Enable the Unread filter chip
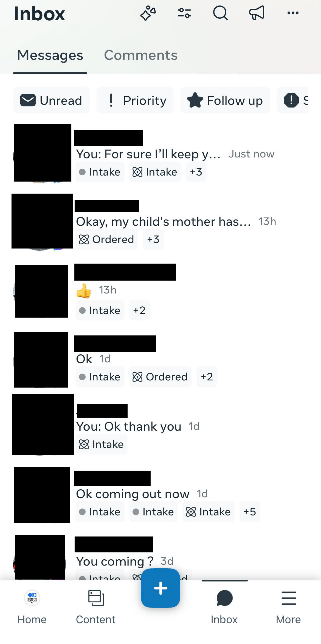 pyautogui.click(x=52, y=100)
